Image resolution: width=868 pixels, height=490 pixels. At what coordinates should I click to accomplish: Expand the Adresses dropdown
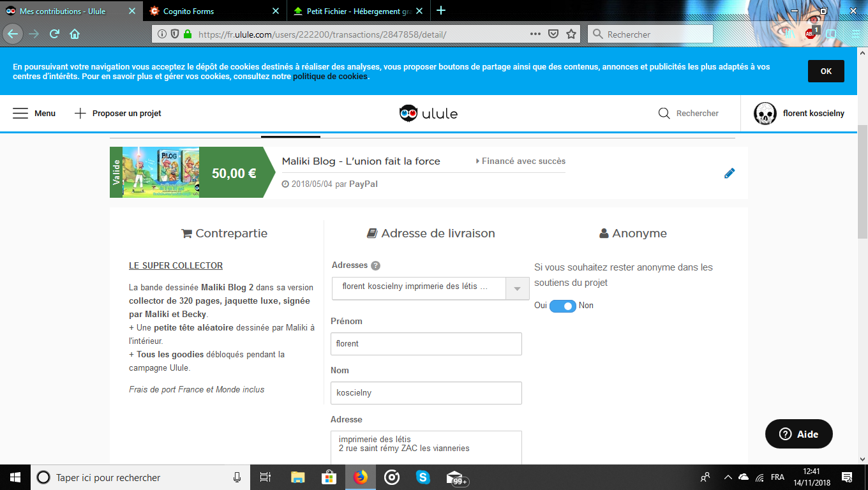click(517, 287)
